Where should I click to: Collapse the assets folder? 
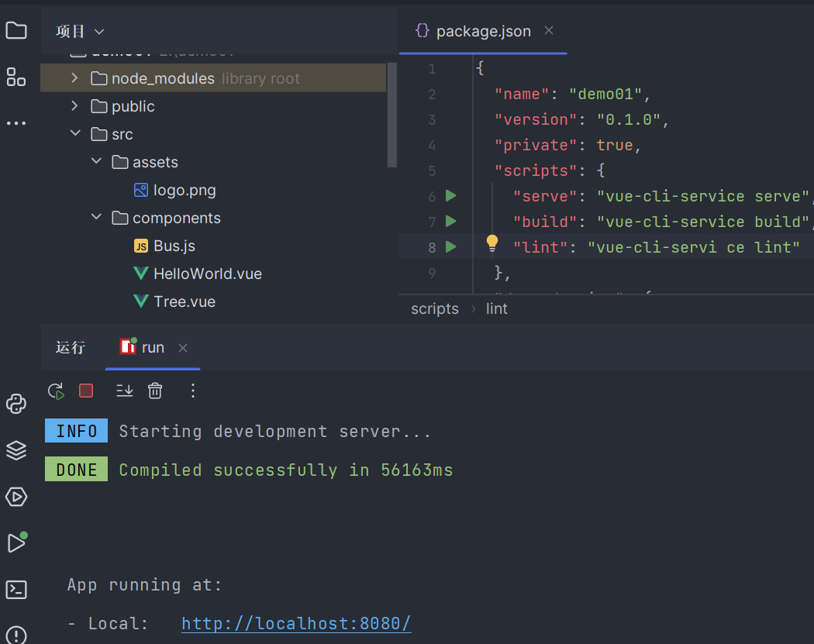click(x=96, y=161)
